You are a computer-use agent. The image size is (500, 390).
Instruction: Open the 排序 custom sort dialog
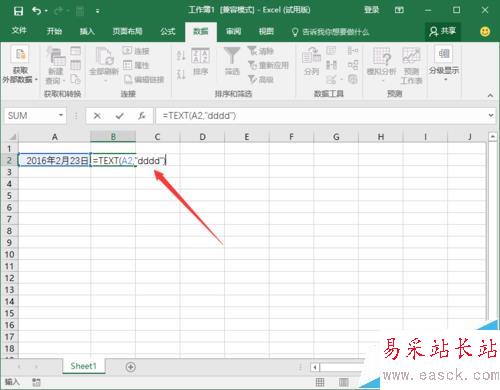point(200,62)
